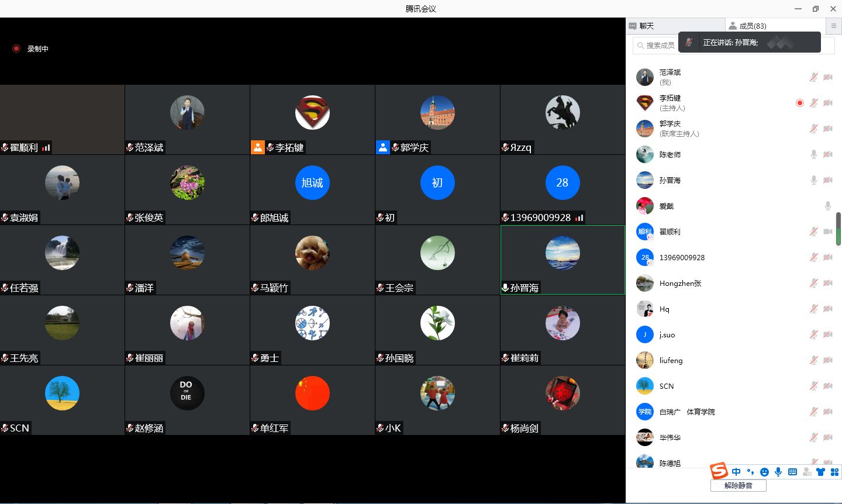Toggle mute icon in speaking notification bar
Image resolution: width=842 pixels, height=504 pixels.
pyautogui.click(x=689, y=43)
